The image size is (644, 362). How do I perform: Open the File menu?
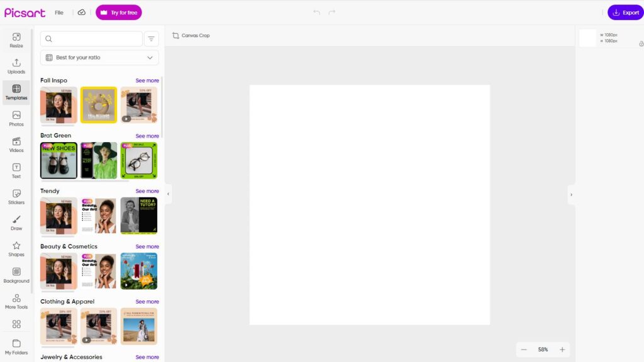tap(59, 13)
